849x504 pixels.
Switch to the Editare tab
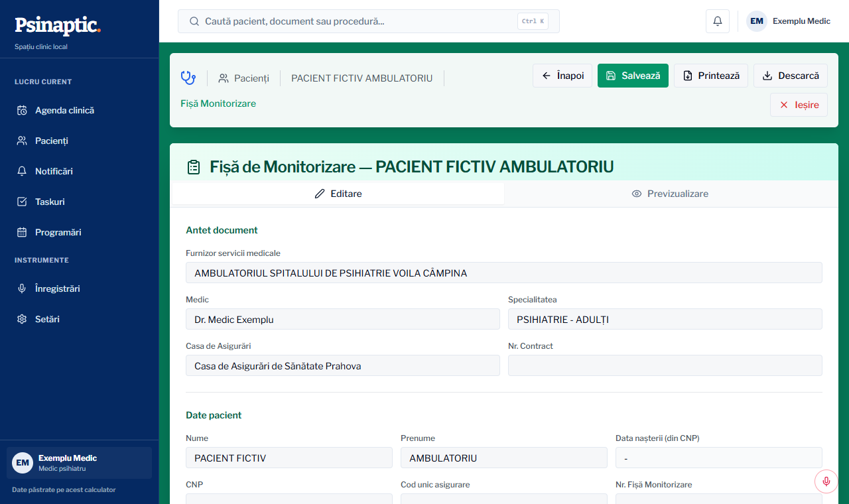[338, 194]
